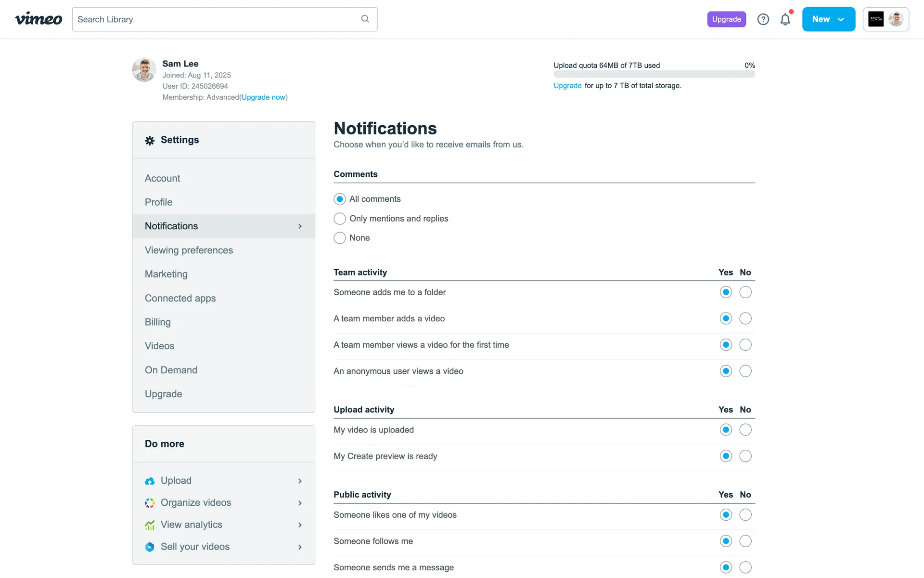Open the help question mark icon

click(x=763, y=19)
